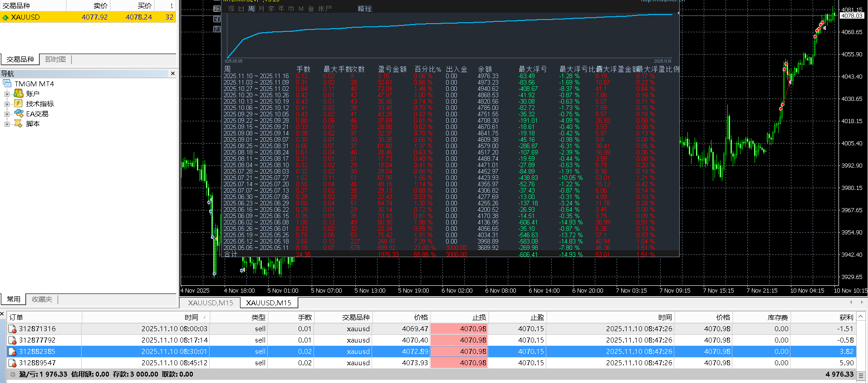The width and height of the screenshot is (868, 383).
Task: Click the order icon for 312871316
Action: tap(13, 329)
